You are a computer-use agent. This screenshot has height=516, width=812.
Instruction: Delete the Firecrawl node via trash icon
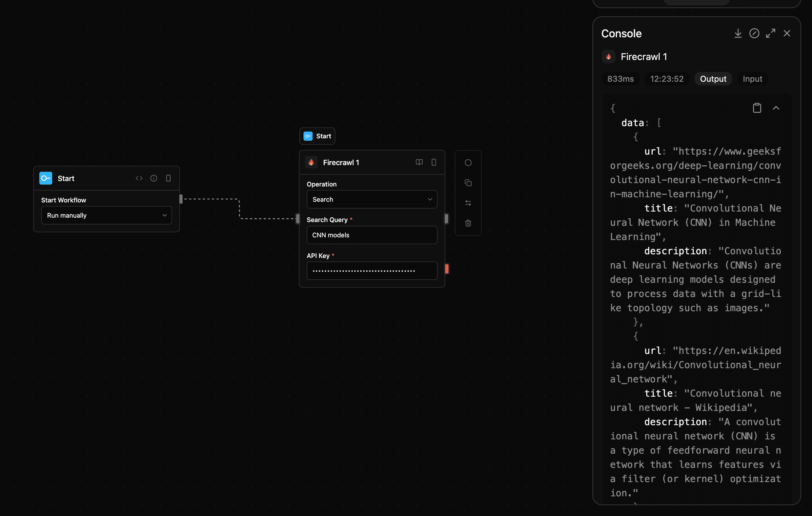[468, 223]
